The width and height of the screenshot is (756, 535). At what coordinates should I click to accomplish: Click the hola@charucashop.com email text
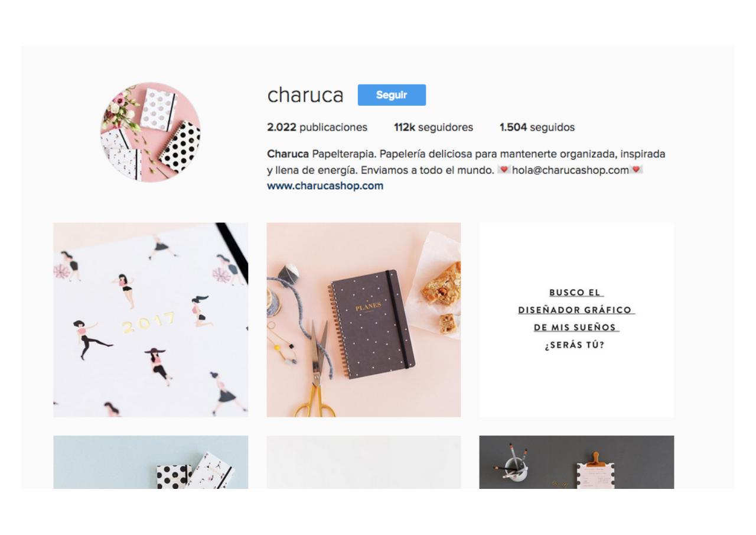[571, 170]
